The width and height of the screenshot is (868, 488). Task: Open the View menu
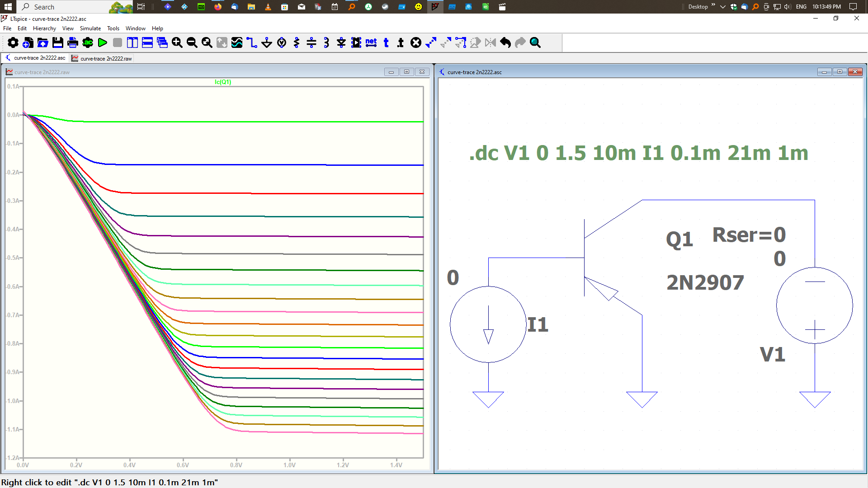tap(68, 28)
